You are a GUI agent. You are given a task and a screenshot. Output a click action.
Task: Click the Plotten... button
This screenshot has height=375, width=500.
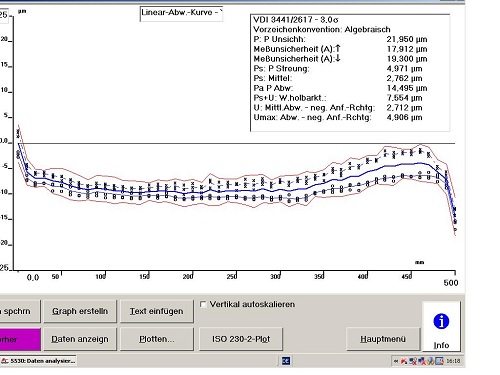[x=157, y=339]
